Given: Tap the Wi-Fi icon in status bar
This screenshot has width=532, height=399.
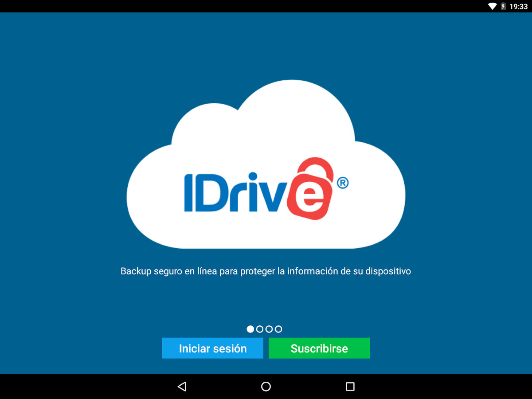Looking at the screenshot, I should tap(493, 6).
